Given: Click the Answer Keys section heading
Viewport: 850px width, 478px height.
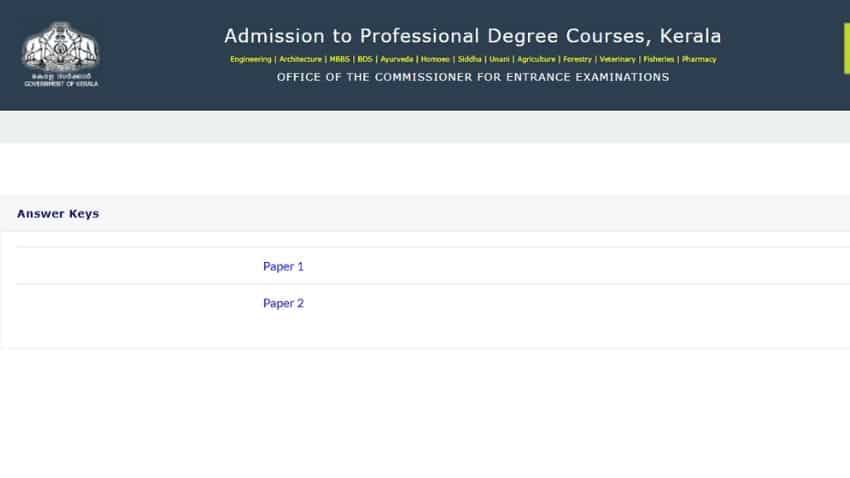Looking at the screenshot, I should [58, 214].
